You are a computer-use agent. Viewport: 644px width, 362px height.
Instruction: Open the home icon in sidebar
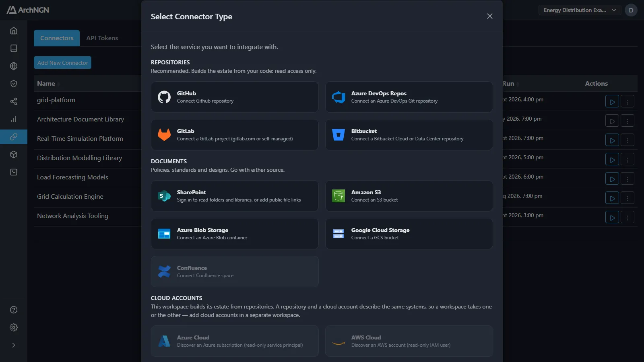point(14,31)
